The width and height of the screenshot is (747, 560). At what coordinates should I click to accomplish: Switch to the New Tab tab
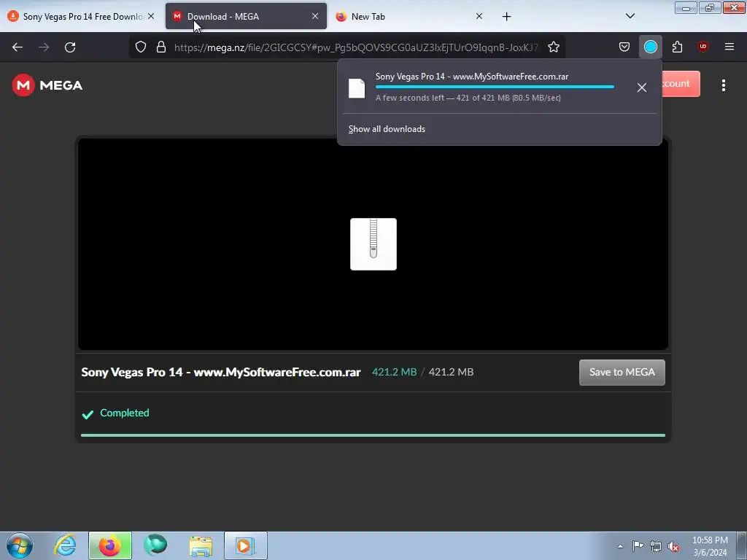[410, 17]
